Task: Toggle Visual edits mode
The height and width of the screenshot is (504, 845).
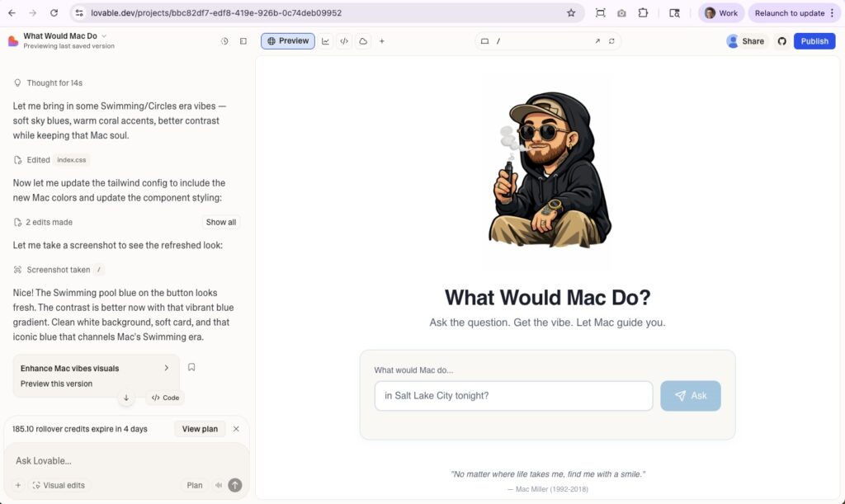Action: [x=59, y=485]
